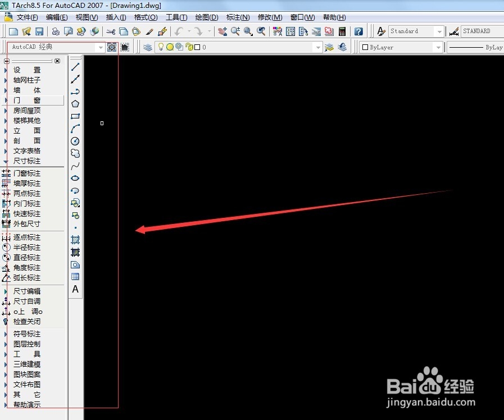
Task: Select the Table tool in draw toolbar
Action: coord(75,277)
